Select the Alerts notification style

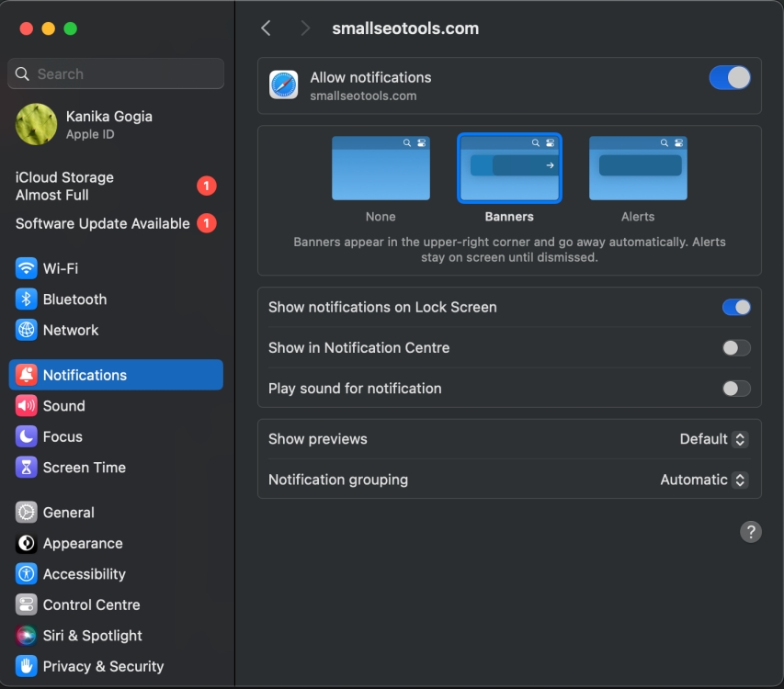click(638, 168)
